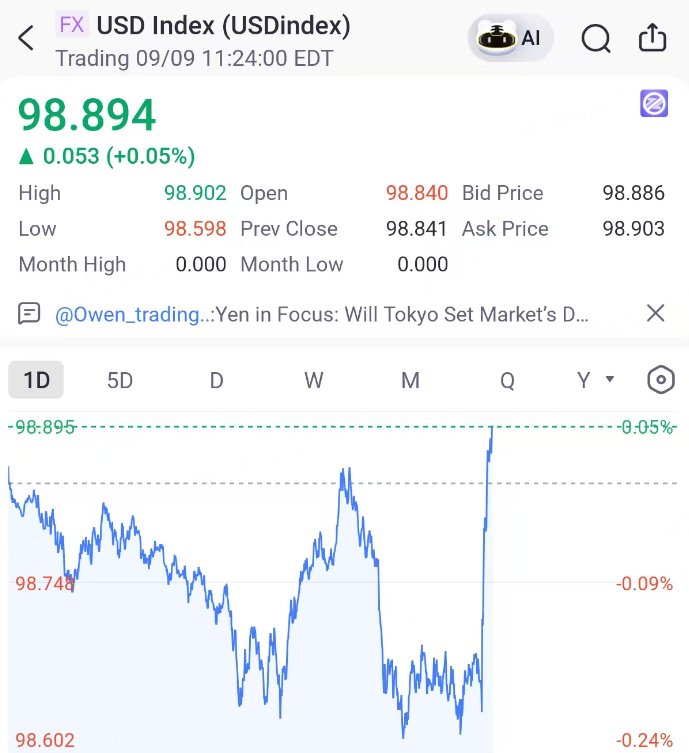Dismiss the Yen in Focus post

(655, 313)
